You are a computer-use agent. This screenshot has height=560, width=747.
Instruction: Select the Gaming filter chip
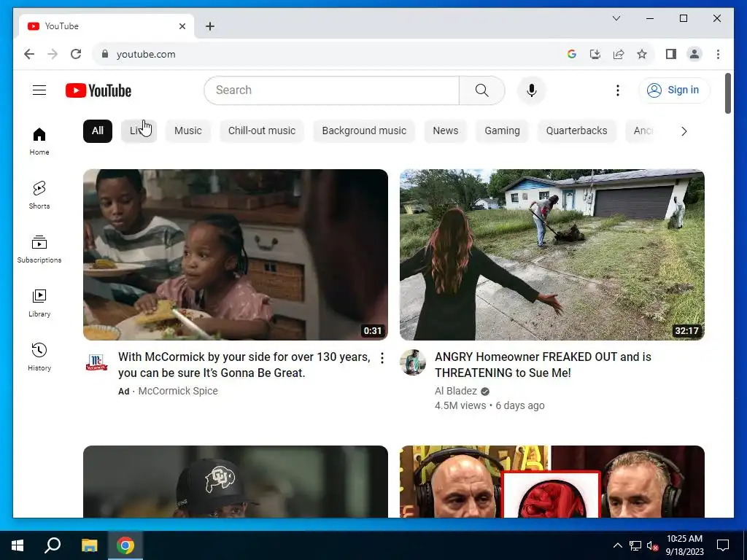pyautogui.click(x=502, y=131)
